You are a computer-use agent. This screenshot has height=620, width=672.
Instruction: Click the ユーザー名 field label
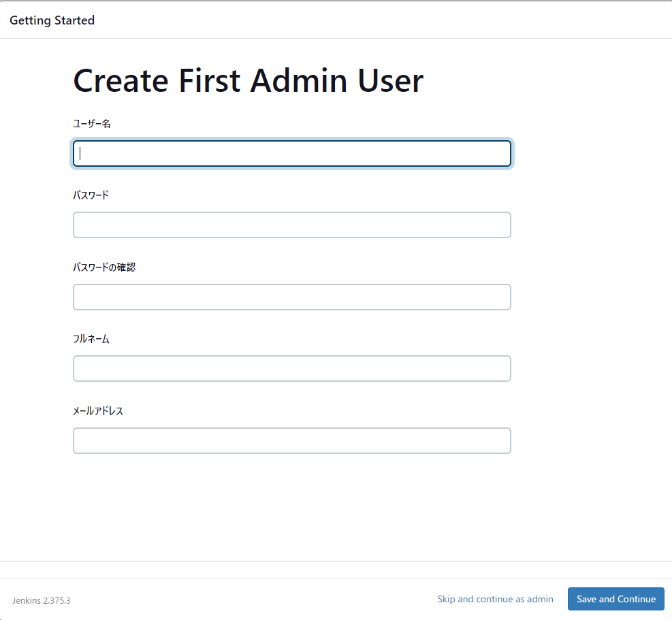pos(92,124)
